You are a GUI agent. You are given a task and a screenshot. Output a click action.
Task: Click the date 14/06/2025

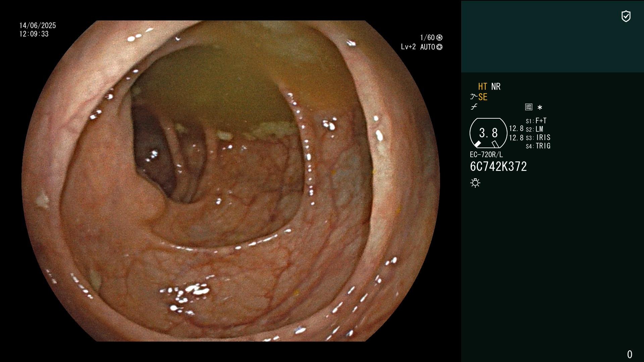click(x=38, y=25)
